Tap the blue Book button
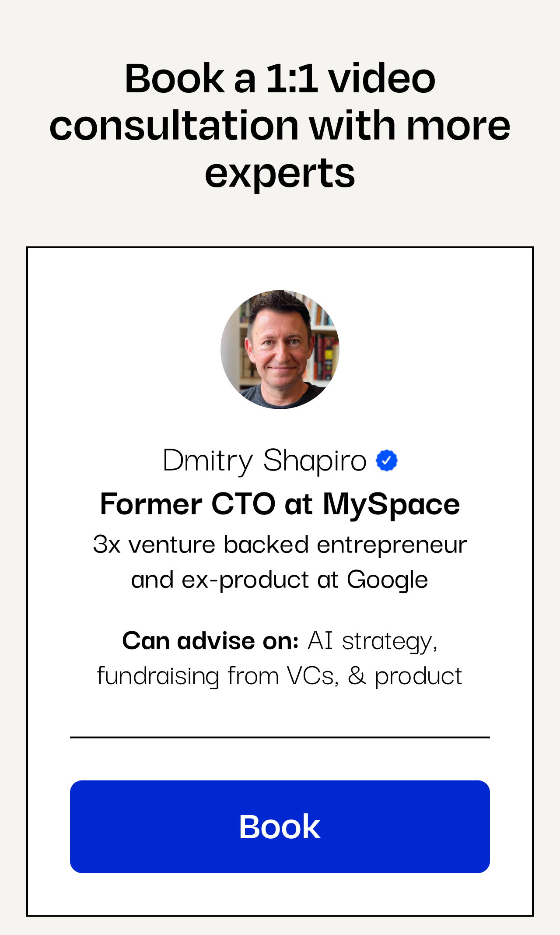Image resolution: width=560 pixels, height=935 pixels. pos(280,826)
